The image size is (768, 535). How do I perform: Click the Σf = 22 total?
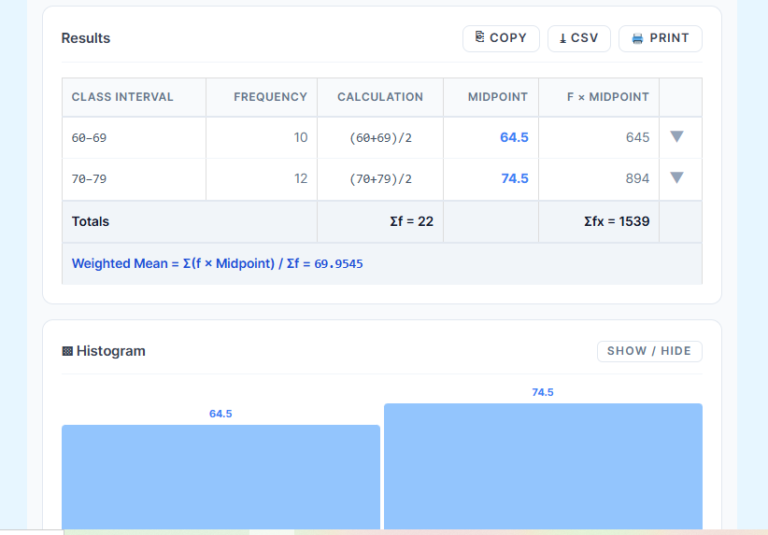click(411, 221)
